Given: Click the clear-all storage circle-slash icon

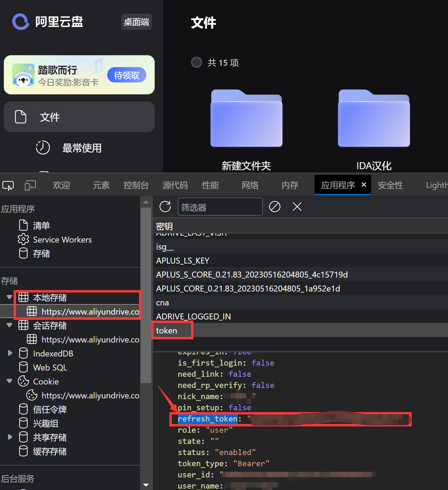Looking at the screenshot, I should tap(275, 207).
